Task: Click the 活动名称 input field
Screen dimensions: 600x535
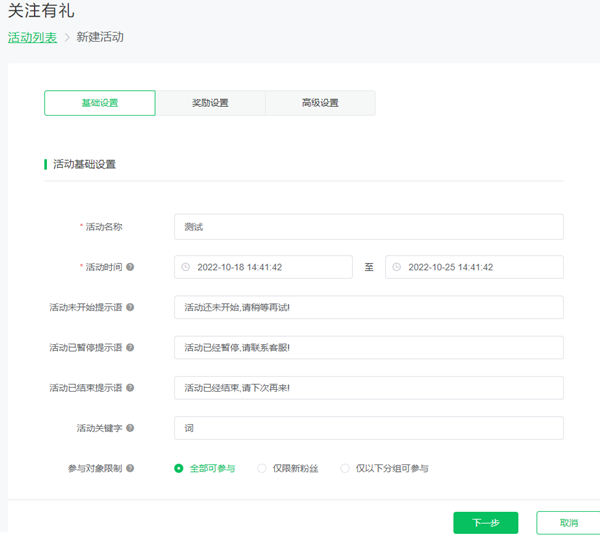Action: pyautogui.click(x=368, y=227)
